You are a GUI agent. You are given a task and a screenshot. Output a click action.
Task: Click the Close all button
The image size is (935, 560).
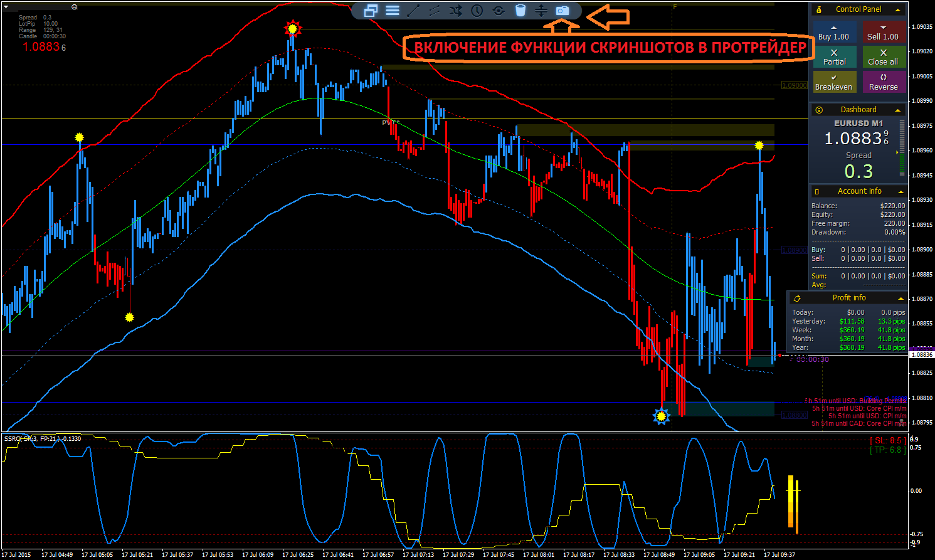884,57
